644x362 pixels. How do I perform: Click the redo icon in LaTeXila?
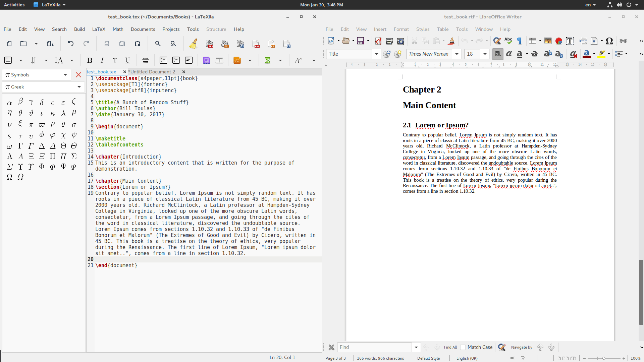pos(86,43)
